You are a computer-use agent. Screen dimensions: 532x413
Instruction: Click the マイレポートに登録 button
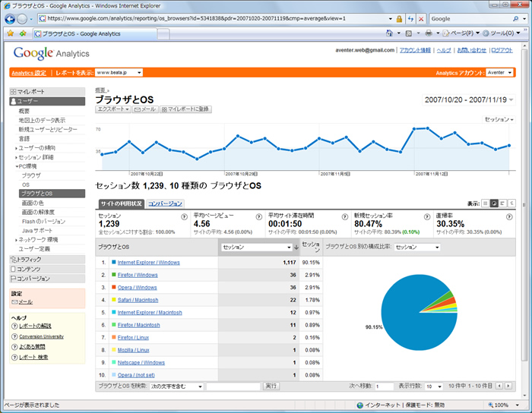pyautogui.click(x=185, y=109)
